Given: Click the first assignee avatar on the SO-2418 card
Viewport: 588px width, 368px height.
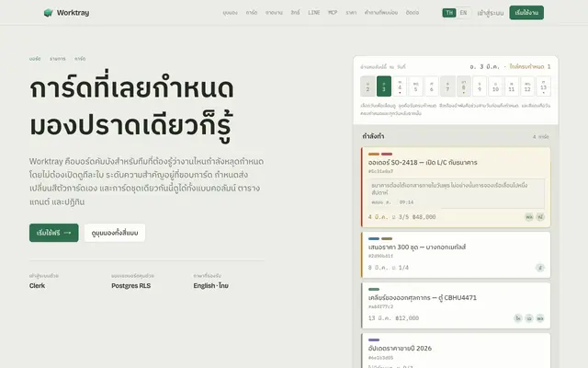Looking at the screenshot, I should [529, 217].
